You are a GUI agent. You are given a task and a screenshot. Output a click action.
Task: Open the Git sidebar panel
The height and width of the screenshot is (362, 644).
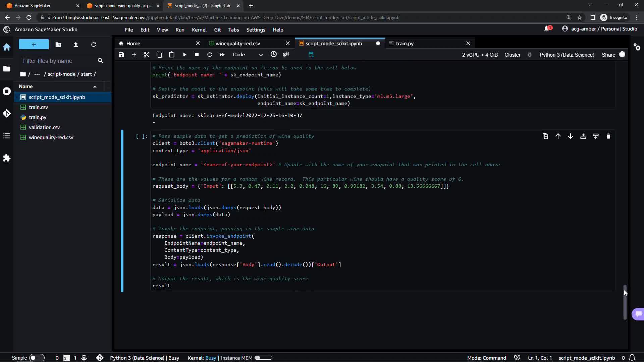(x=7, y=113)
